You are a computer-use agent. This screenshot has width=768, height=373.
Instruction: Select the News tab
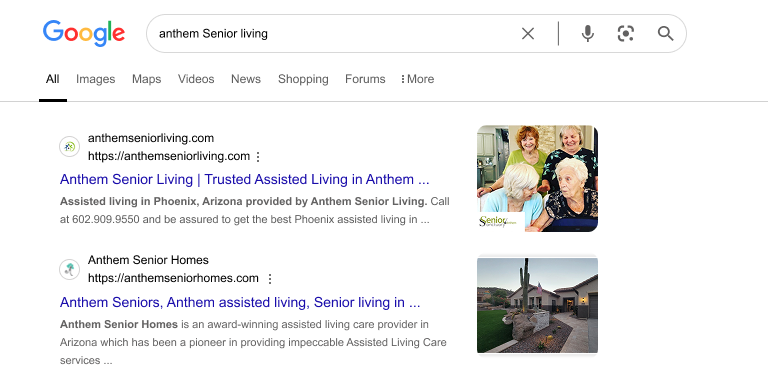tap(246, 79)
